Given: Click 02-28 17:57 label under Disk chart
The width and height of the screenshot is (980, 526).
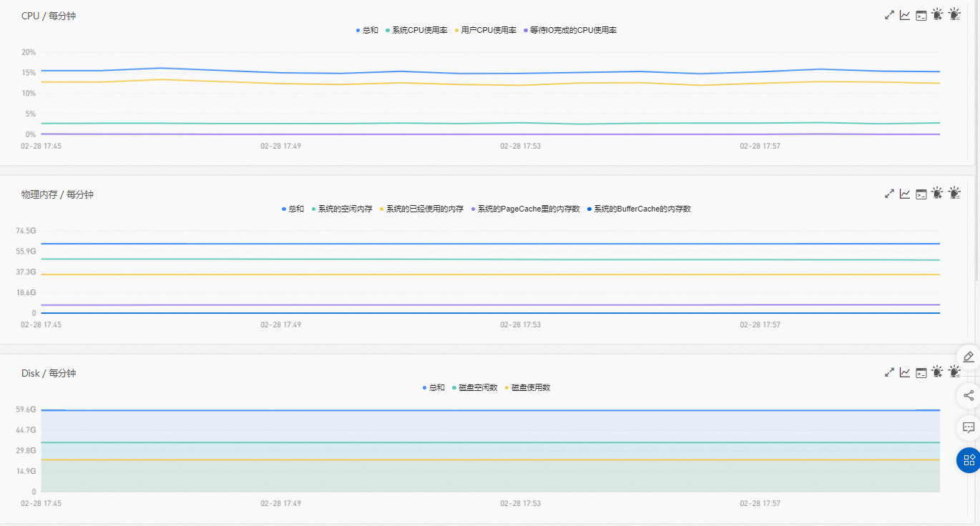Looking at the screenshot, I should [760, 503].
